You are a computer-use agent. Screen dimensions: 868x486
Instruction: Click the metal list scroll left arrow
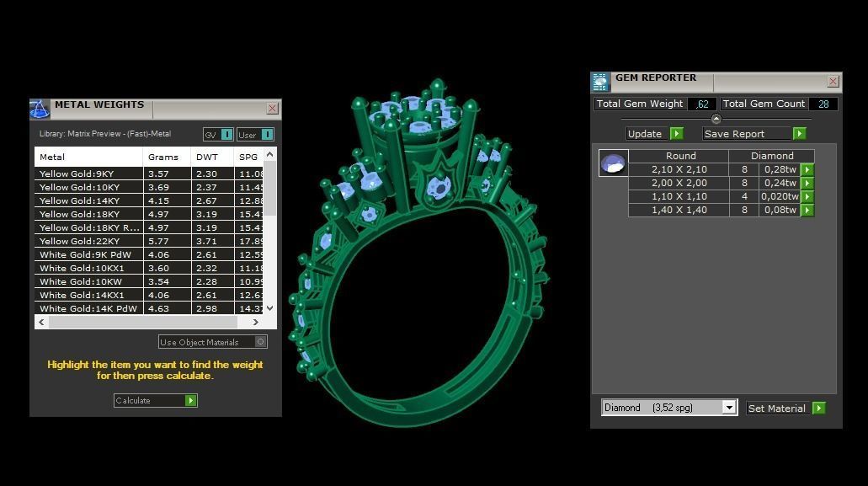[41, 322]
